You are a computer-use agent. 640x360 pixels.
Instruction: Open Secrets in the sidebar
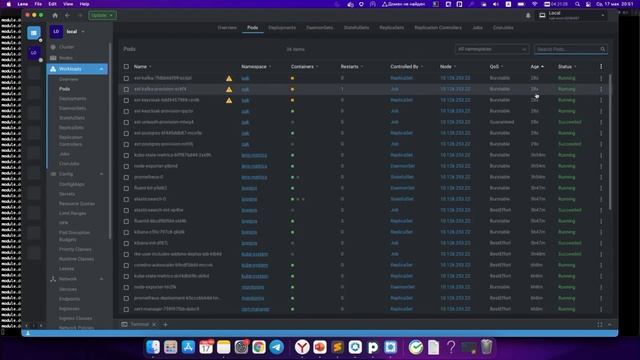click(x=67, y=194)
